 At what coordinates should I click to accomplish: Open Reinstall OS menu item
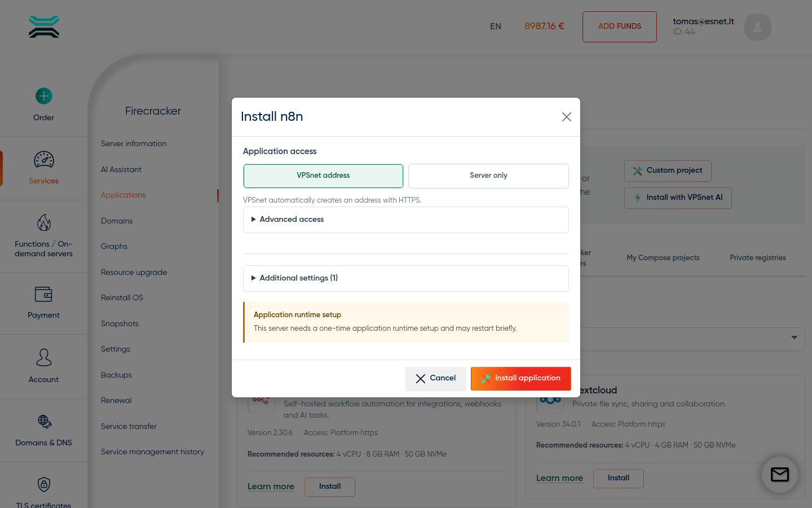point(122,298)
